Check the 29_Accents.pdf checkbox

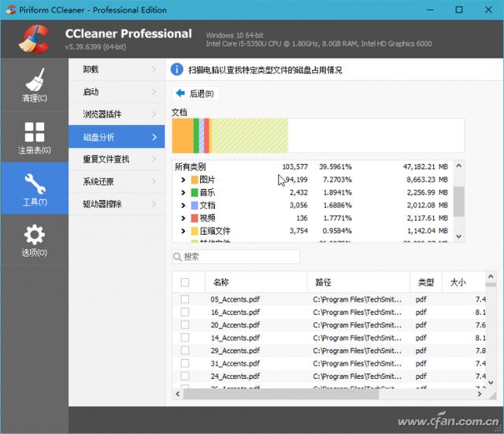point(185,351)
